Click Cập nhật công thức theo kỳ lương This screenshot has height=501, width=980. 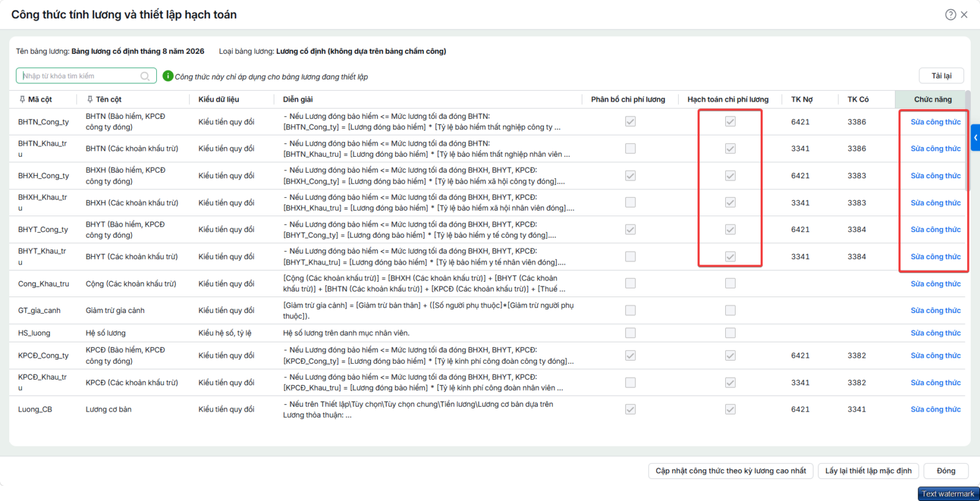point(731,471)
